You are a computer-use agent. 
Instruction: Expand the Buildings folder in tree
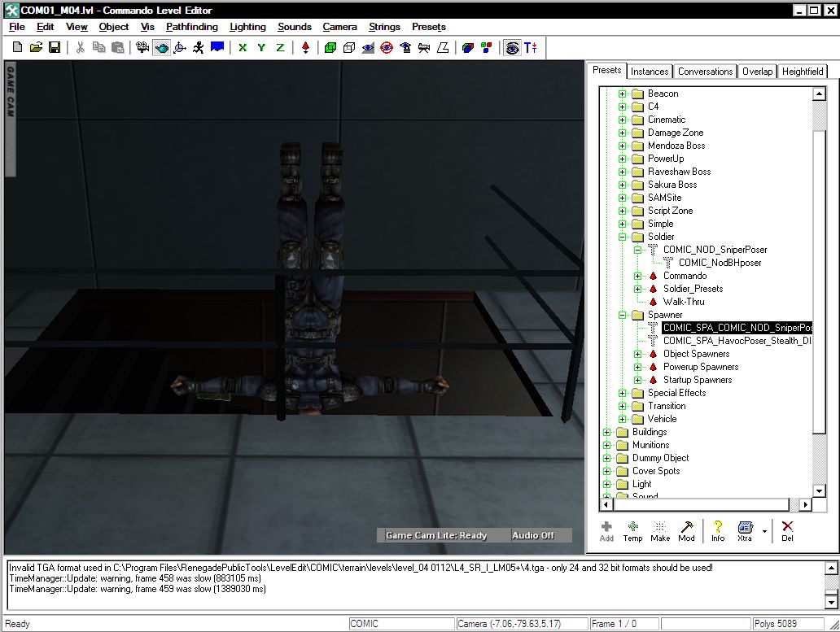606,432
